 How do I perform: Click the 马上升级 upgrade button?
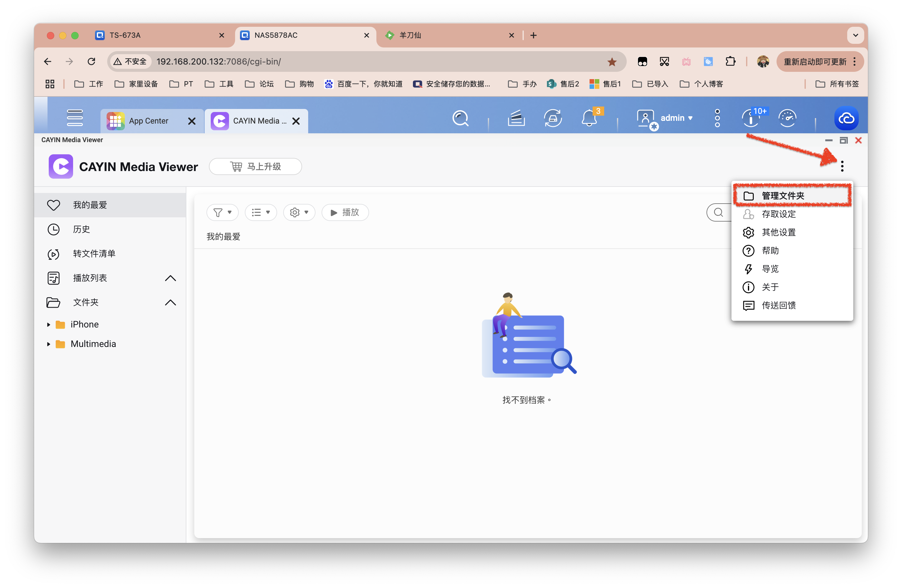tap(255, 167)
